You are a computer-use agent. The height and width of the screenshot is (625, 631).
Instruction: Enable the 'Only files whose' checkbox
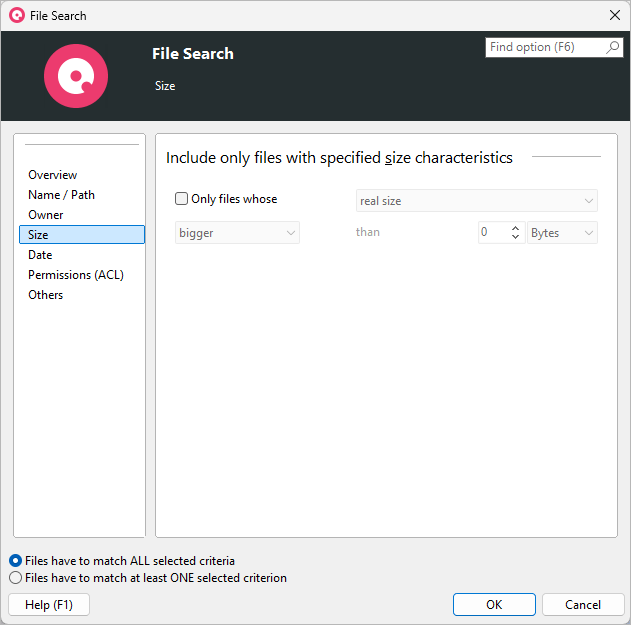[x=182, y=199]
